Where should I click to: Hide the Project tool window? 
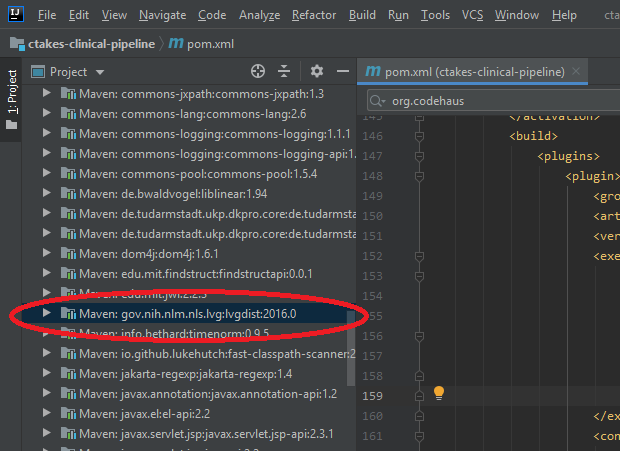click(x=342, y=72)
